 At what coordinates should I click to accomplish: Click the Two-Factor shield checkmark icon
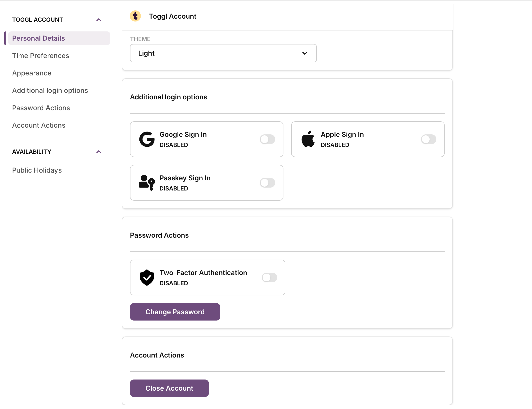coord(147,277)
